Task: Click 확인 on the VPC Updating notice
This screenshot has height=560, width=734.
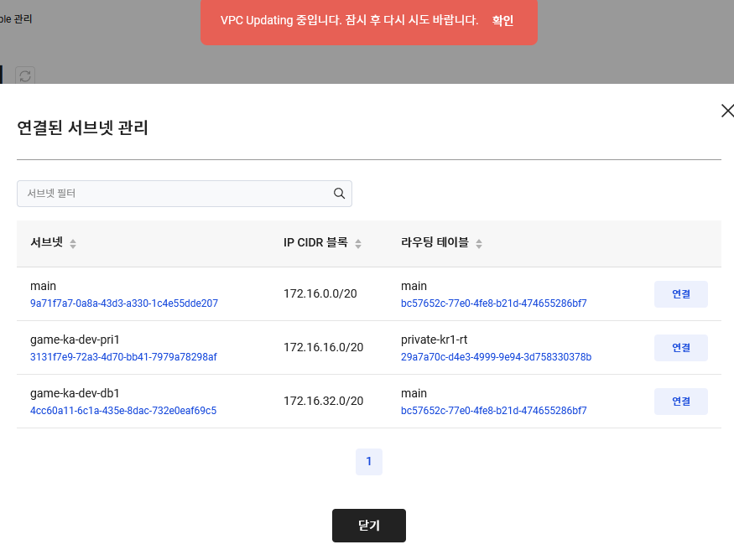Action: (502, 21)
